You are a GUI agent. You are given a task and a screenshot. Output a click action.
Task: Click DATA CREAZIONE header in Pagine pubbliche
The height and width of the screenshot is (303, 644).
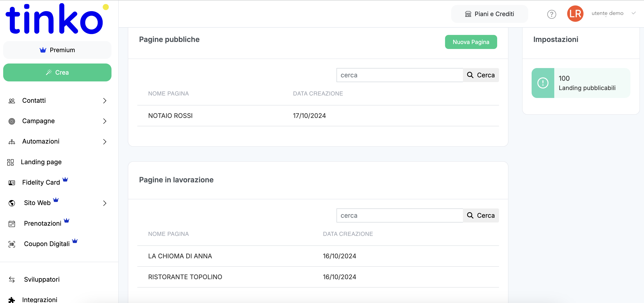[x=318, y=94]
